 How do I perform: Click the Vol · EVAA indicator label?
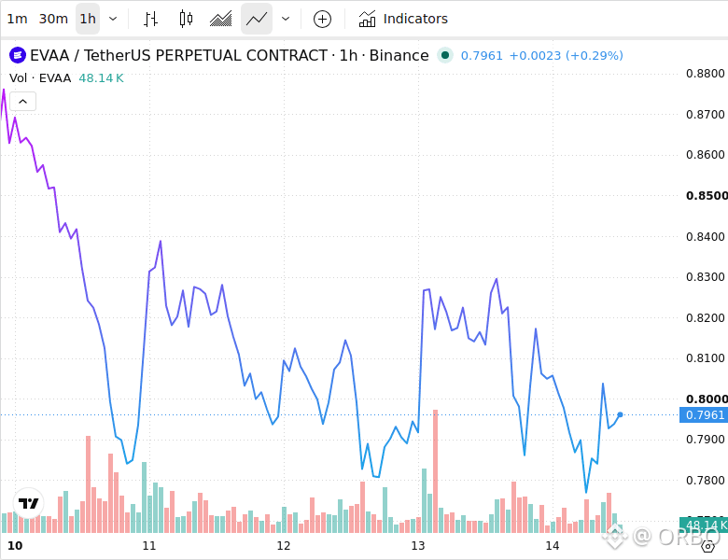point(40,78)
